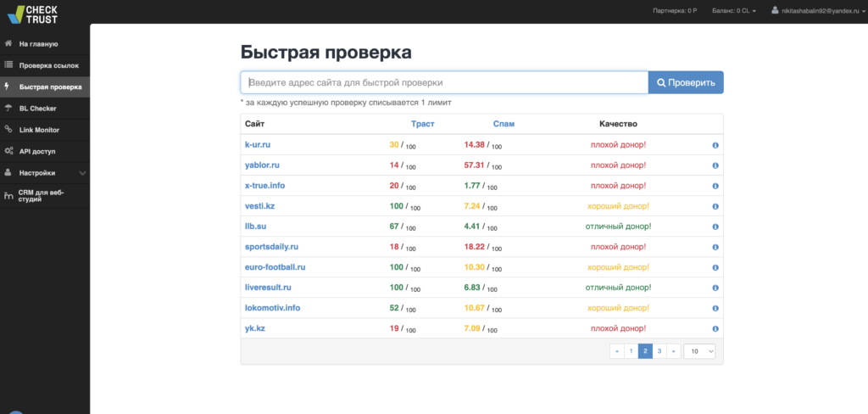Click the umbrella icon beside BL Checker
The image size is (868, 414).
point(8,108)
